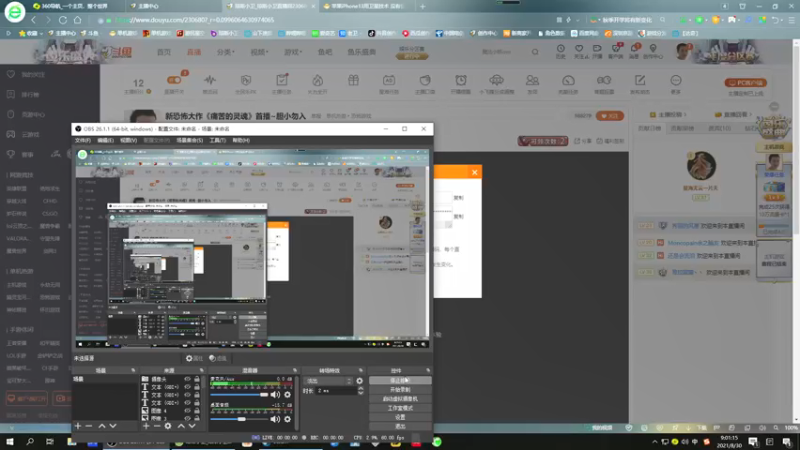Open Windows taskbar search
Screen dimensions: 800x450
pos(30,442)
